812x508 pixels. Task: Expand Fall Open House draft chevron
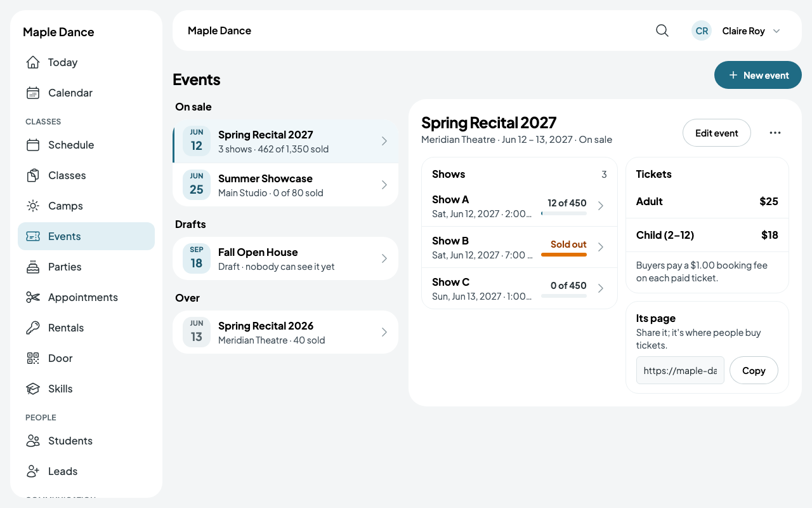tap(384, 258)
